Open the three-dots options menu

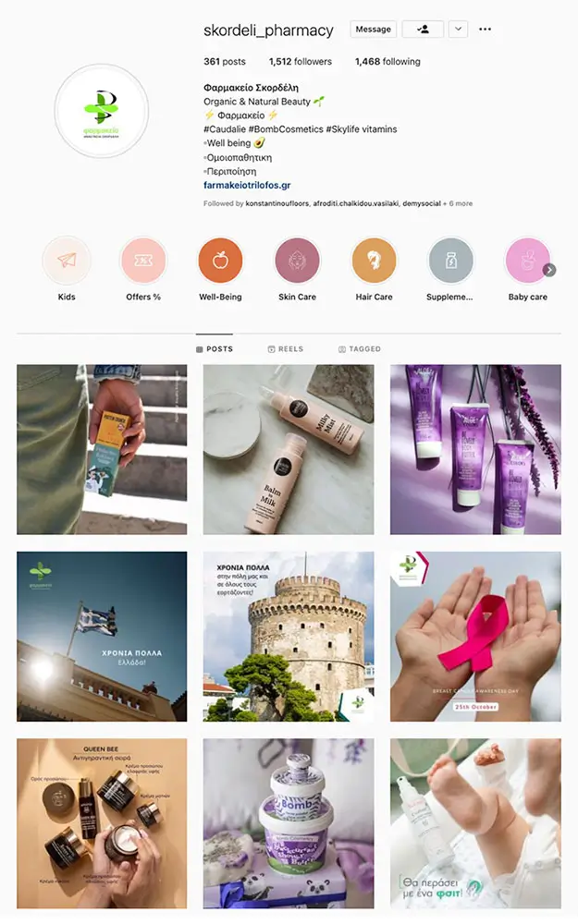tap(485, 29)
